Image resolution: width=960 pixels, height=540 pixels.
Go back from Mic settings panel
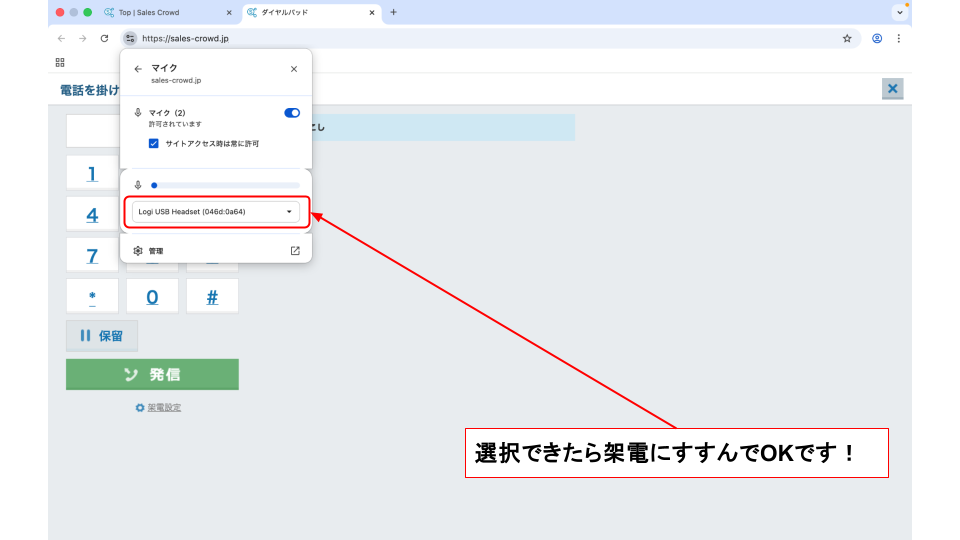138,69
